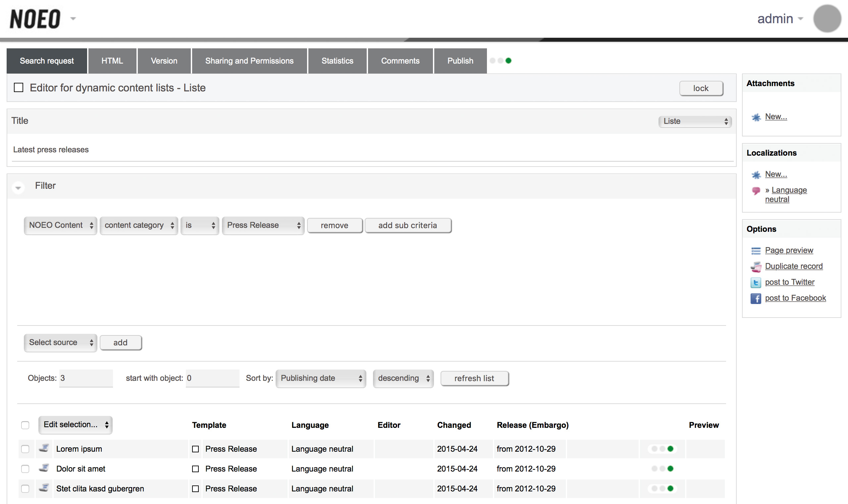
Task: Click the Twitter icon in Options
Action: pyautogui.click(x=756, y=282)
